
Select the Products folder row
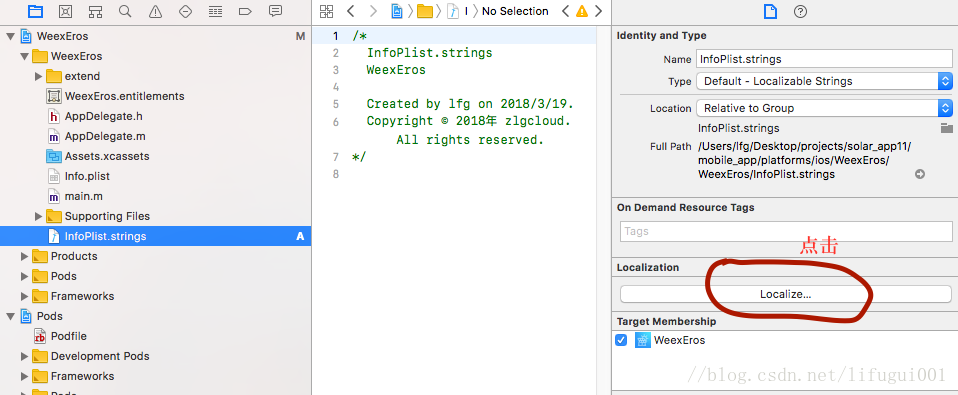point(155,256)
